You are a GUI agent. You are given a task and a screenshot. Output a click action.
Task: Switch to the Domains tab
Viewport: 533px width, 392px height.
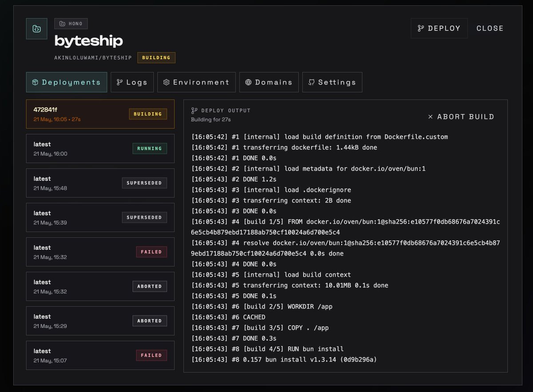click(269, 82)
